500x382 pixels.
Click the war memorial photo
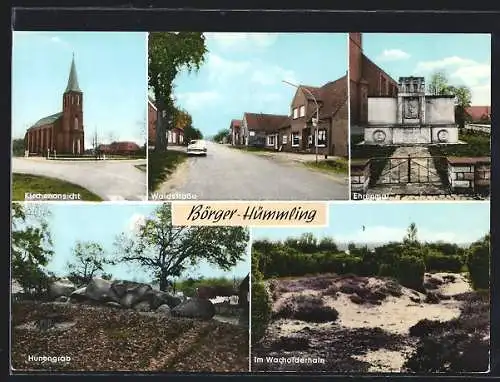pyautogui.click(x=420, y=116)
